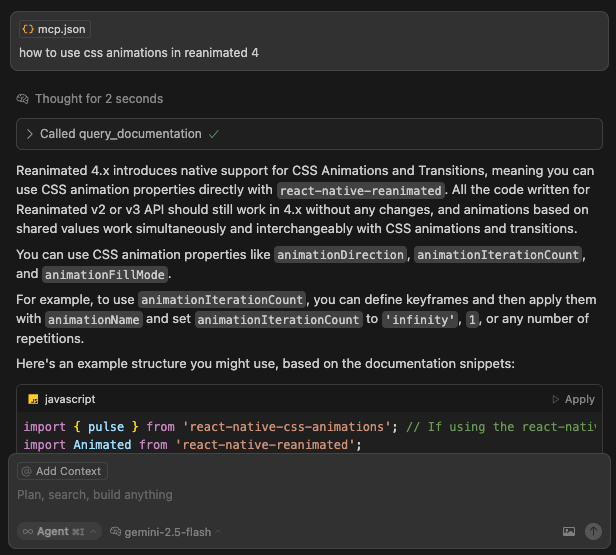Click the brain icon beside model name
This screenshot has height=555, width=616.
click(116, 532)
